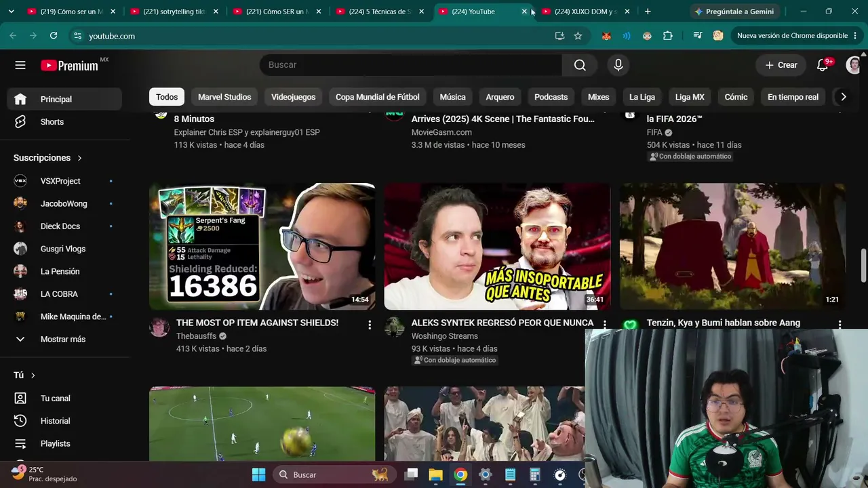
Task: Open the Woshingo Streams channel link
Action: (x=445, y=336)
